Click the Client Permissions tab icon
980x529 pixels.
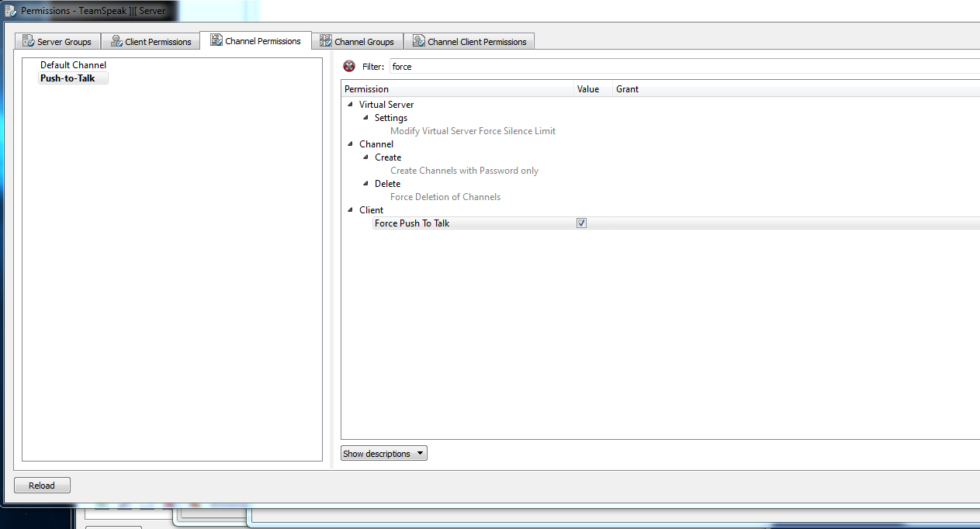[116, 41]
